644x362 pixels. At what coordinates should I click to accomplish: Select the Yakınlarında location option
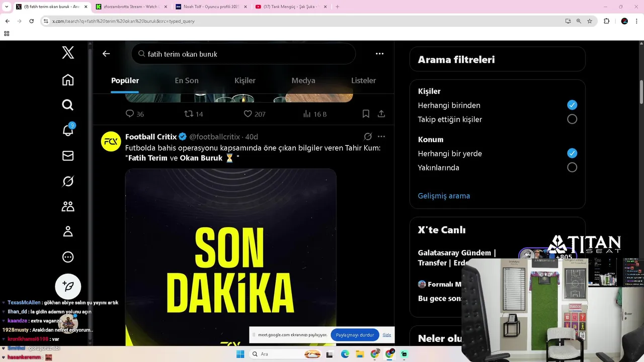(572, 167)
